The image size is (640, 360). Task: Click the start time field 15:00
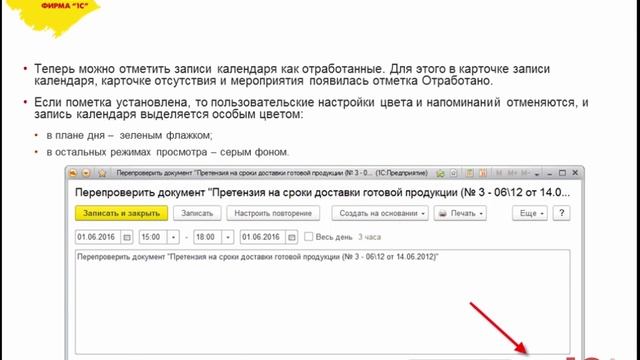pos(153,237)
